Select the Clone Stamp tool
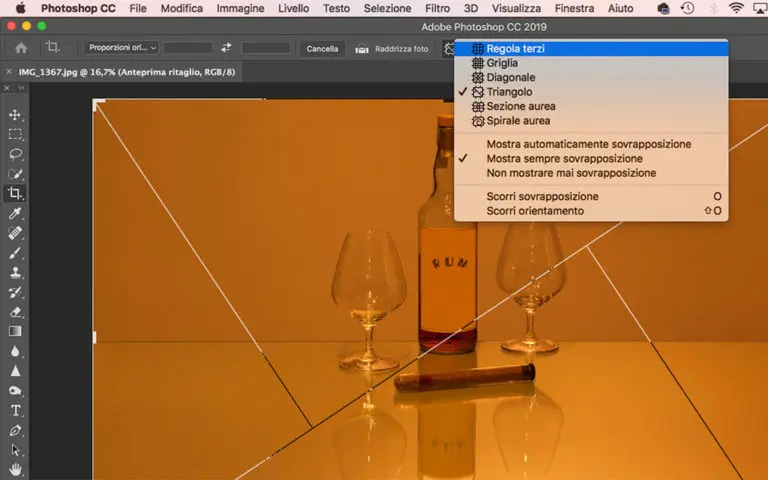Viewport: 768px width, 480px height. click(x=16, y=272)
